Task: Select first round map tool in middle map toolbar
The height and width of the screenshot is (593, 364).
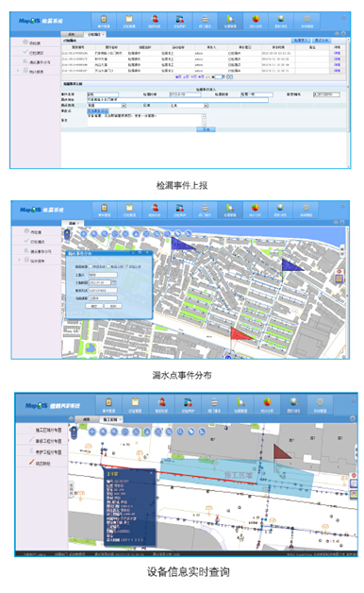Action: (84, 234)
